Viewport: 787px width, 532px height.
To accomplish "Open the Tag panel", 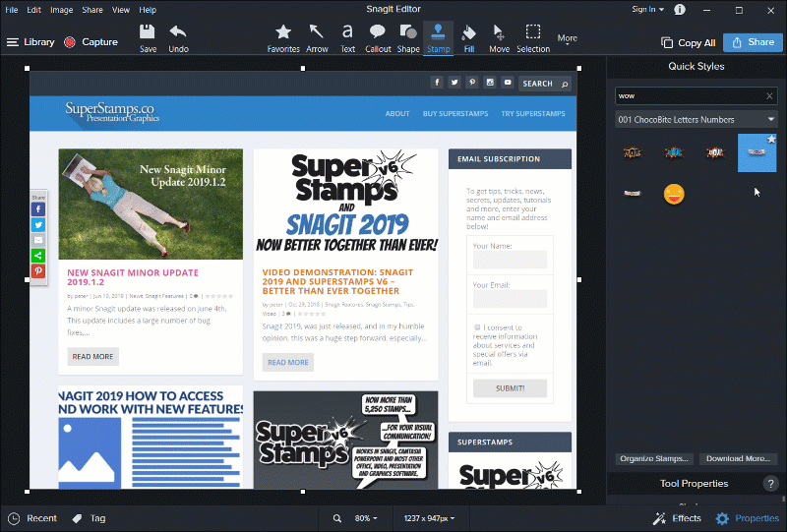I will 90,518.
